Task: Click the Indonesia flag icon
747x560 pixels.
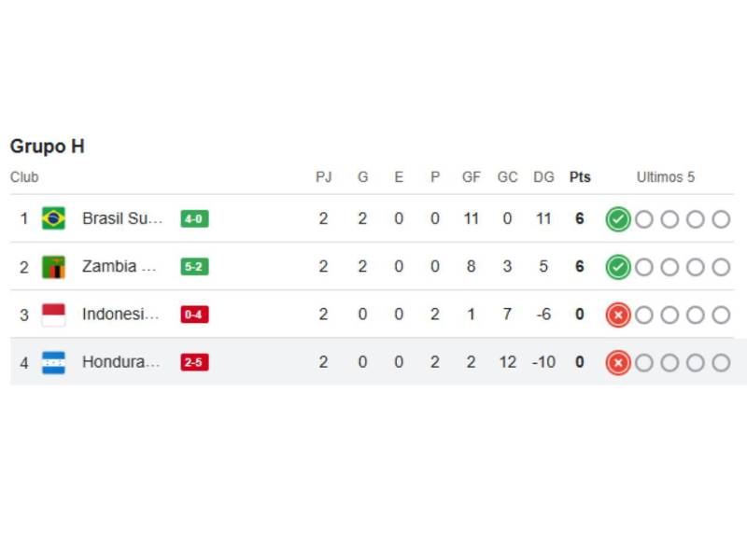Action: 55,315
